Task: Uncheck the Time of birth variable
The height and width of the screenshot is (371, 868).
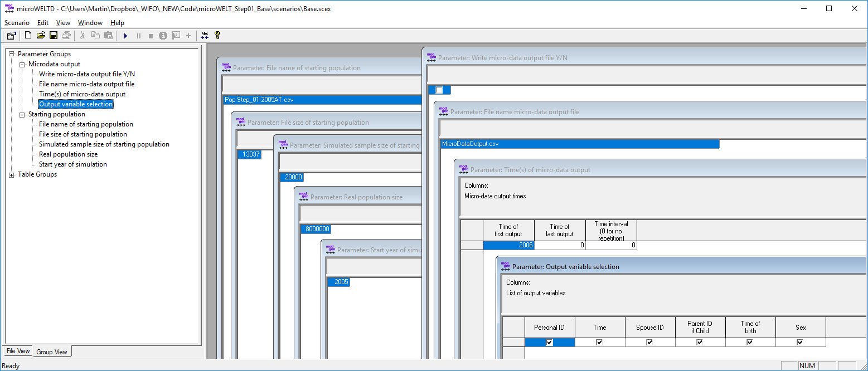Action: pos(750,343)
